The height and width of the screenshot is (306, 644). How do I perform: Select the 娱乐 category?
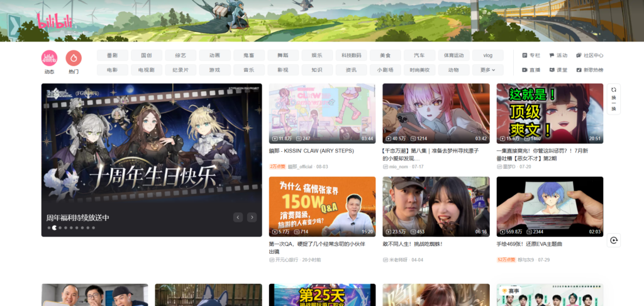(317, 55)
